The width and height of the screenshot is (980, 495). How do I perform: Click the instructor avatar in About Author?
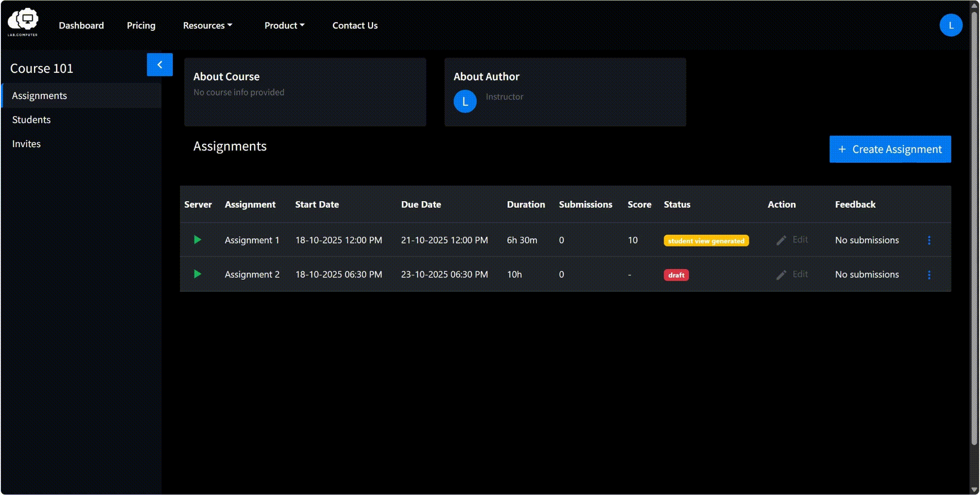(x=465, y=101)
